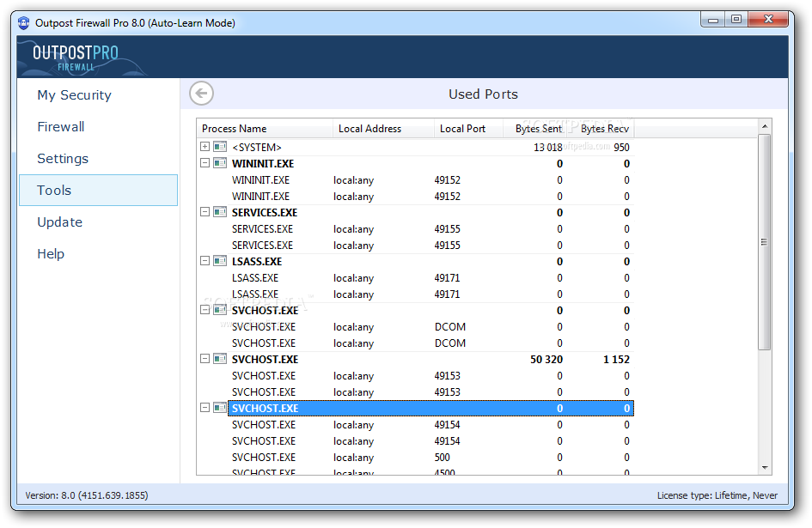Collapse the SERVICES.EXE process group

[205, 212]
